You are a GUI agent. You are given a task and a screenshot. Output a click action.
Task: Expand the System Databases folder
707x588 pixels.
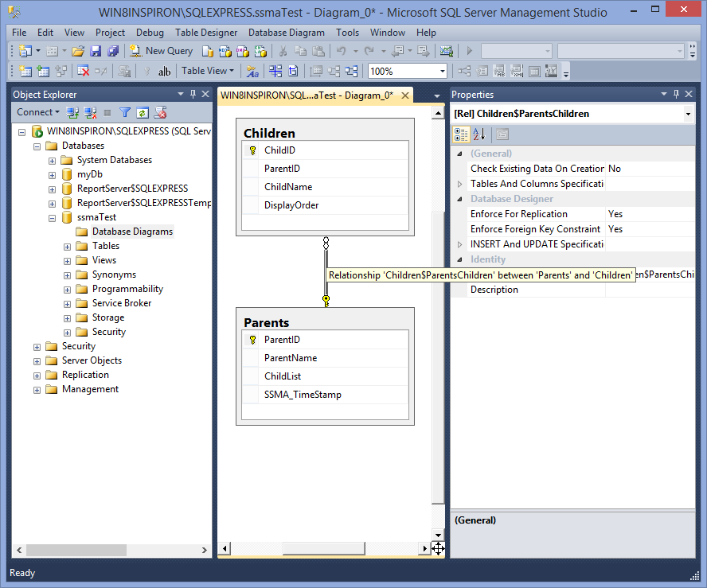pyautogui.click(x=53, y=161)
